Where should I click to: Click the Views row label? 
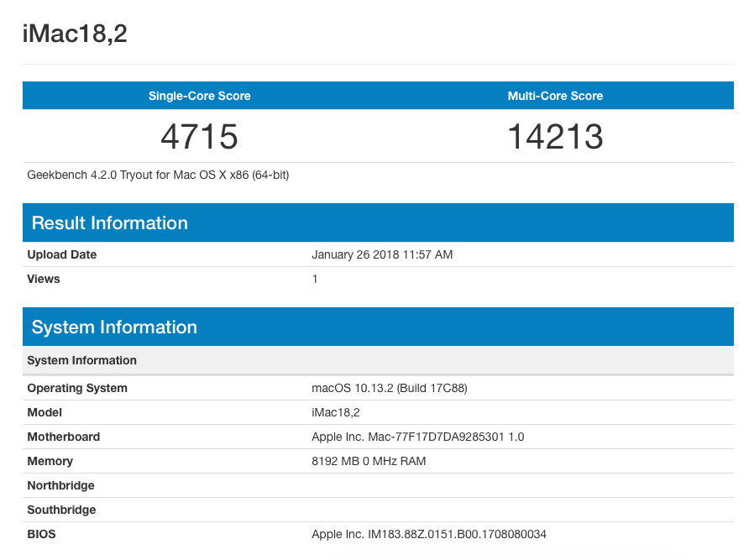click(44, 279)
